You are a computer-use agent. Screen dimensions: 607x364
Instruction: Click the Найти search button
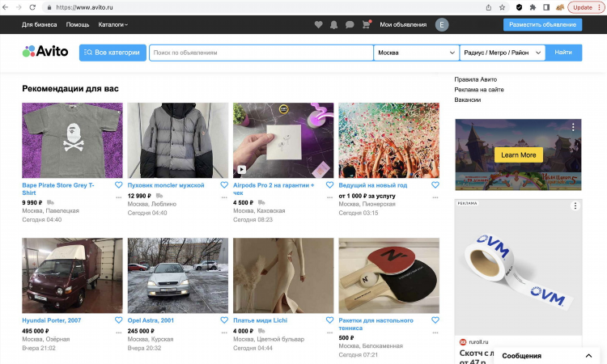(563, 53)
